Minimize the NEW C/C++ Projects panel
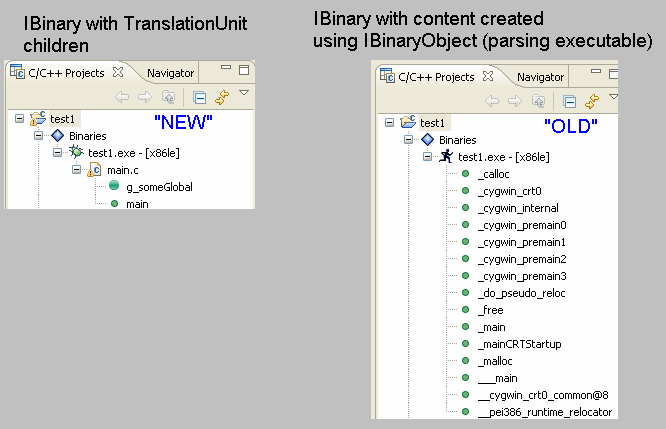The image size is (666, 429). (226, 67)
